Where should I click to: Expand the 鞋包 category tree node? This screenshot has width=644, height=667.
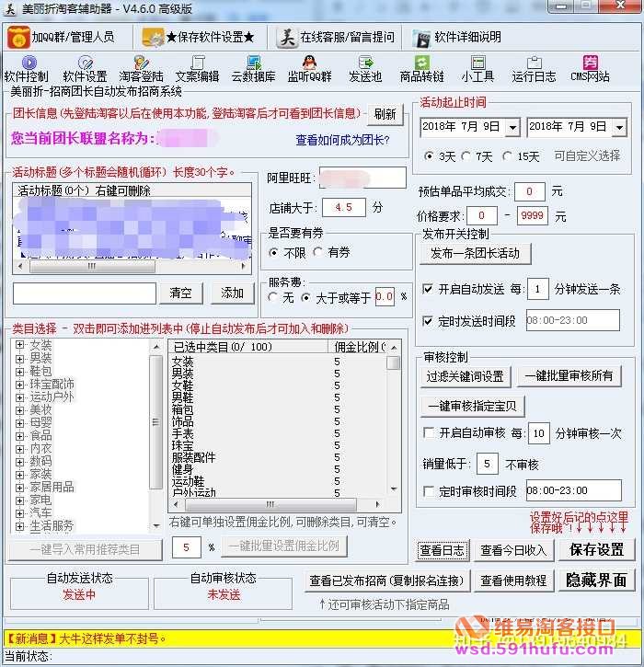click(x=19, y=372)
